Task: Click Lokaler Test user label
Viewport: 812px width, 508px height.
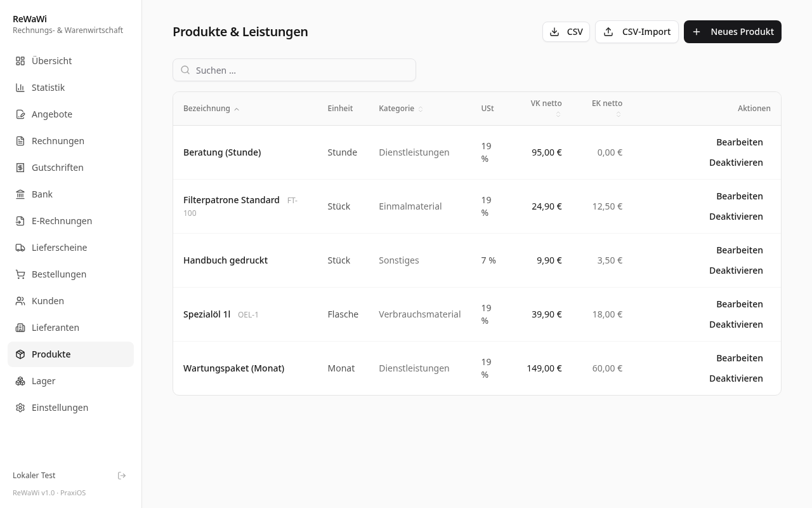Action: coord(34,476)
